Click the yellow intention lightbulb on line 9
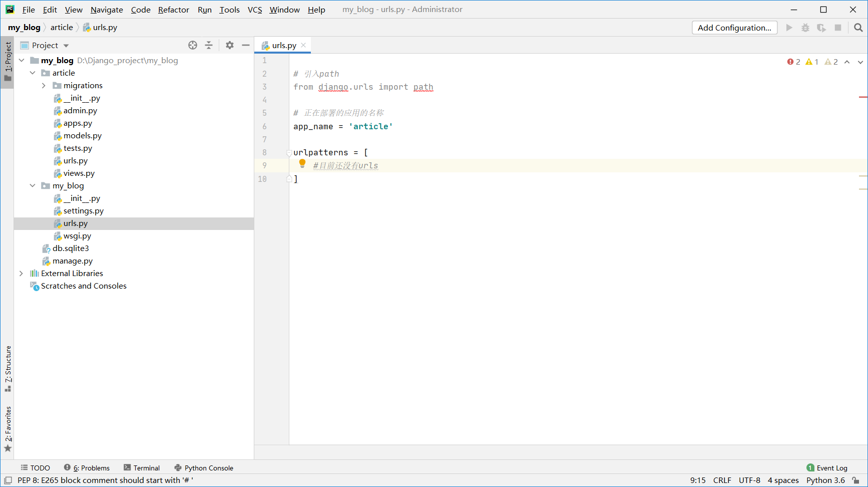Viewport: 868px width, 487px height. 302,163
